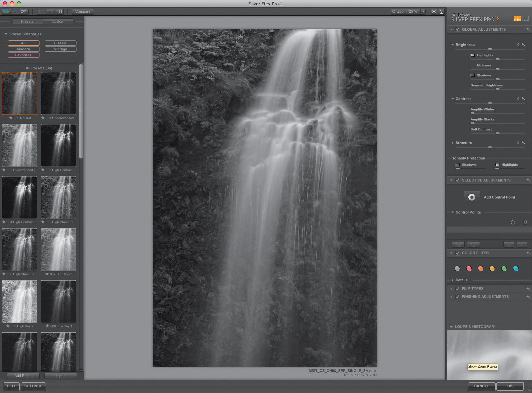Screen dimensions: 532x393
Task: Click the Duplicate control point button
Action: click(x=509, y=245)
